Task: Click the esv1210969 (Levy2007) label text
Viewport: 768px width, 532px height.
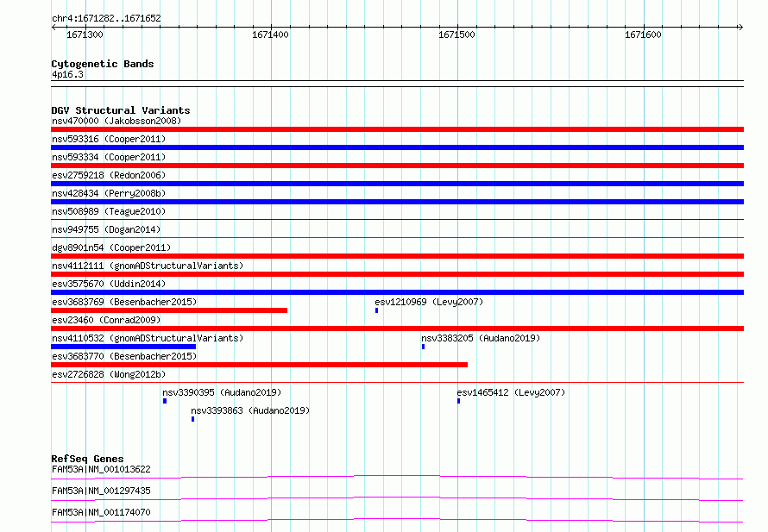Action: [429, 302]
